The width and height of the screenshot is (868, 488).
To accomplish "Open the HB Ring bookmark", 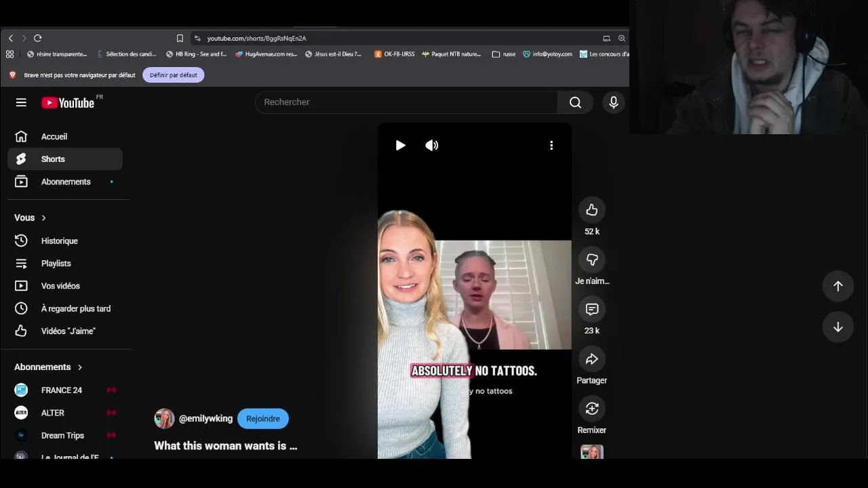I will (x=197, y=54).
